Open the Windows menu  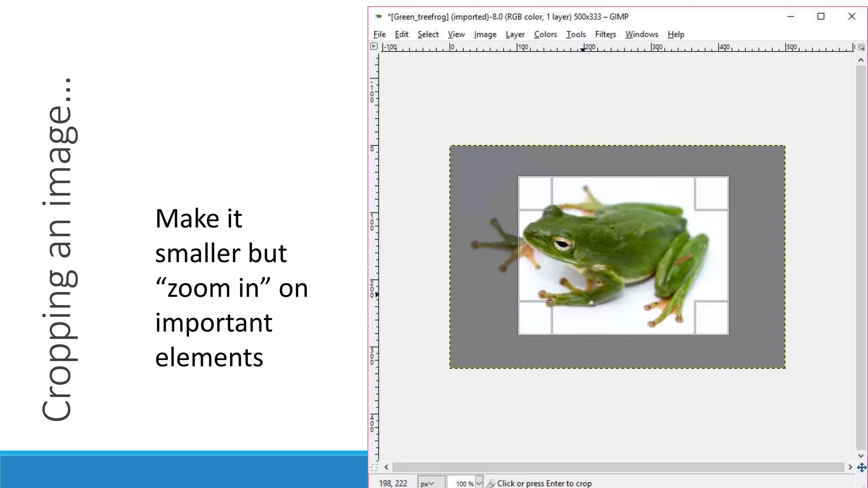(x=642, y=34)
